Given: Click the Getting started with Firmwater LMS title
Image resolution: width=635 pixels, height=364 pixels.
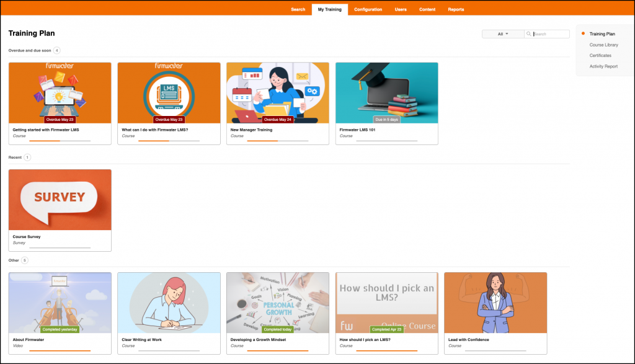Looking at the screenshot, I should pos(46,130).
